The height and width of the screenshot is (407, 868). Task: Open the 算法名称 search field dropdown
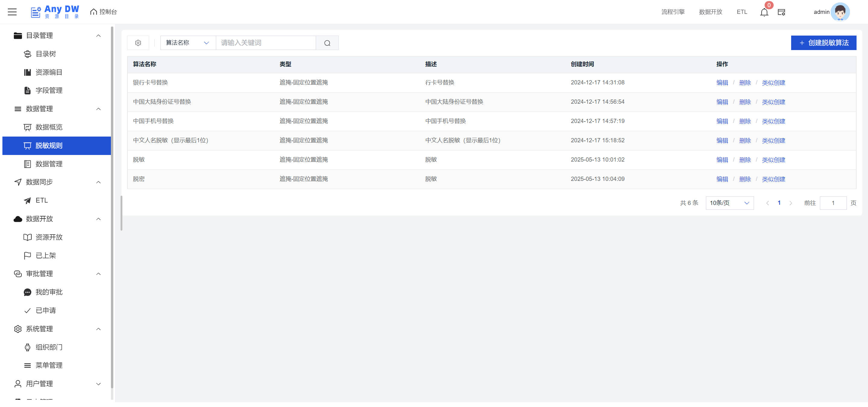coord(188,43)
